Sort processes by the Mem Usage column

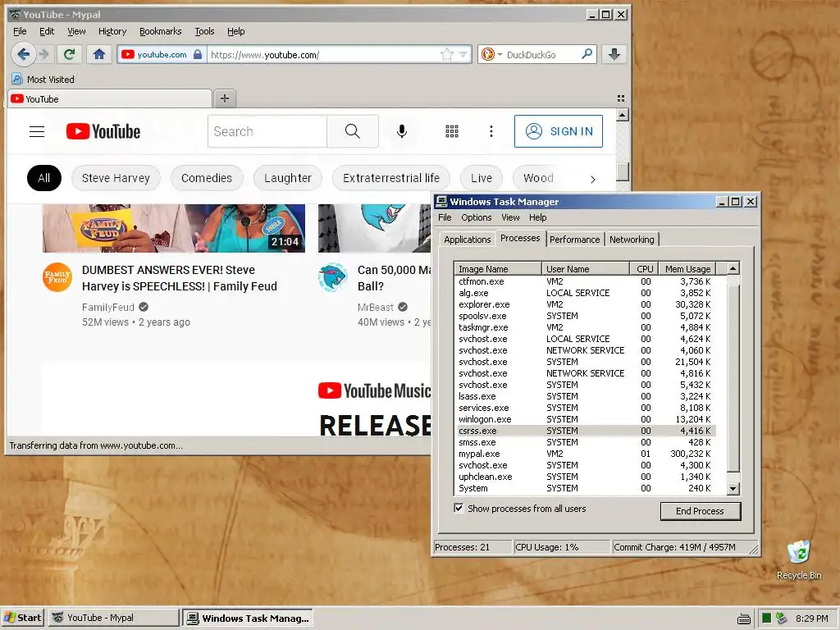point(687,268)
